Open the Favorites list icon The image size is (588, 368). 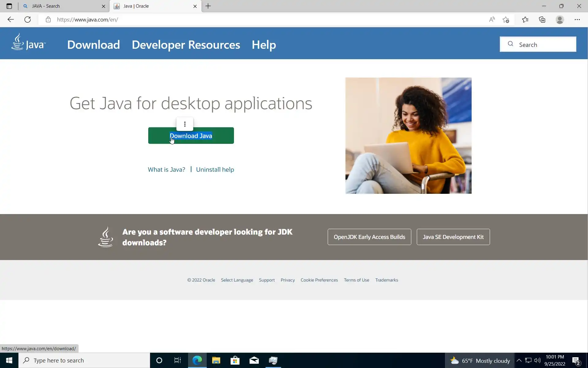[525, 20]
